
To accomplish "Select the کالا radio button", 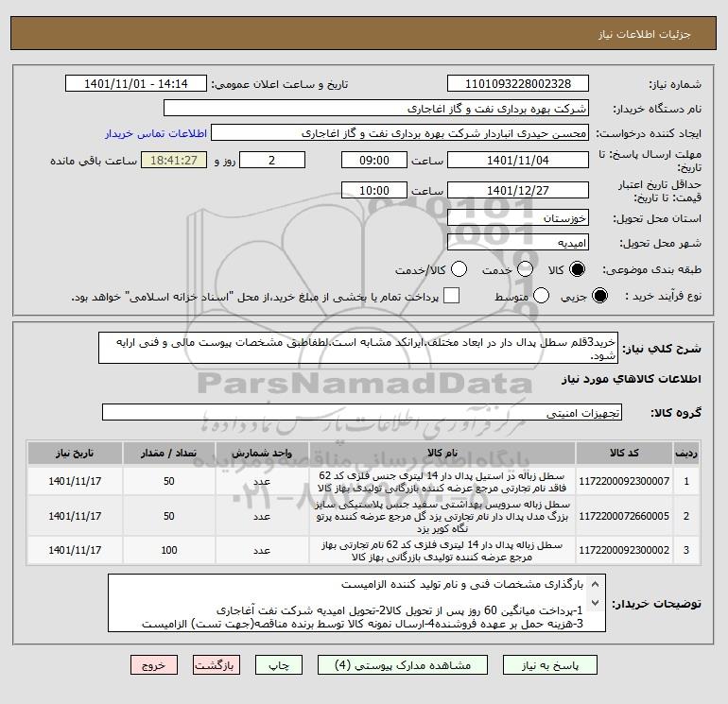I will 577,269.
